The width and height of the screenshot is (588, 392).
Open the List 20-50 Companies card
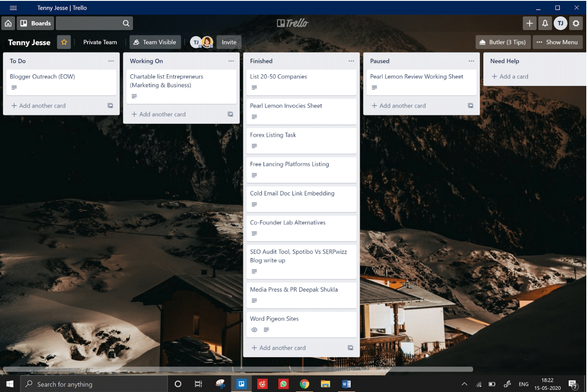(x=302, y=82)
